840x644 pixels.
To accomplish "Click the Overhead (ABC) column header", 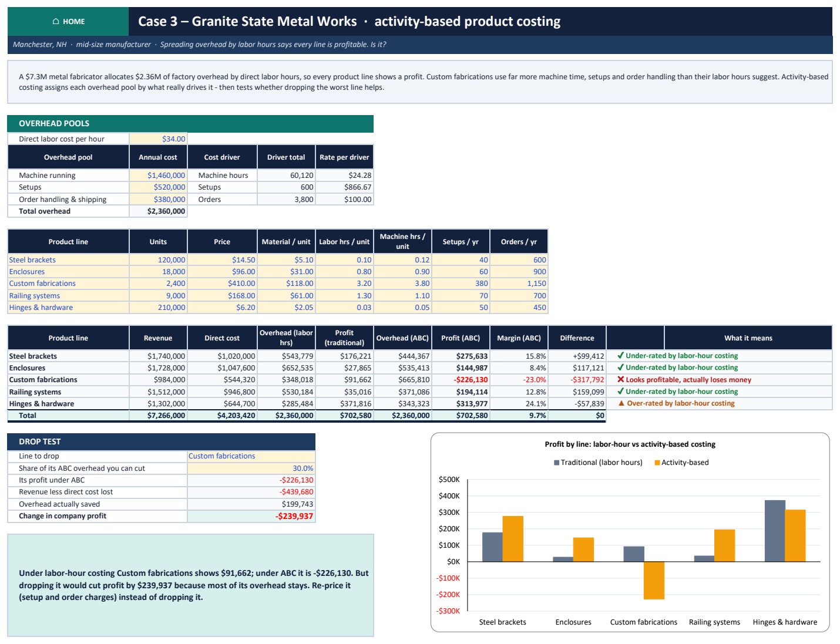I will click(402, 338).
